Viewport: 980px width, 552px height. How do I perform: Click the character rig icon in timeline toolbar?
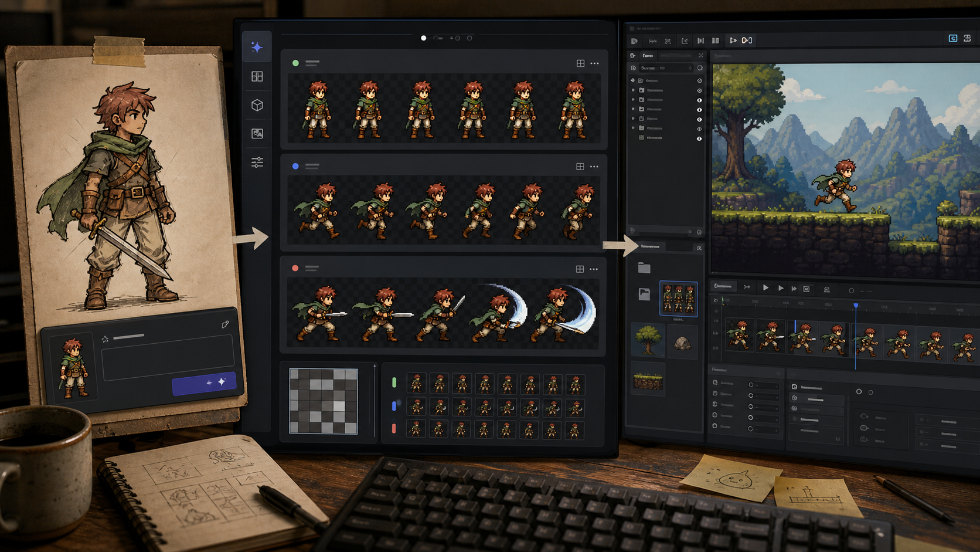point(826,289)
